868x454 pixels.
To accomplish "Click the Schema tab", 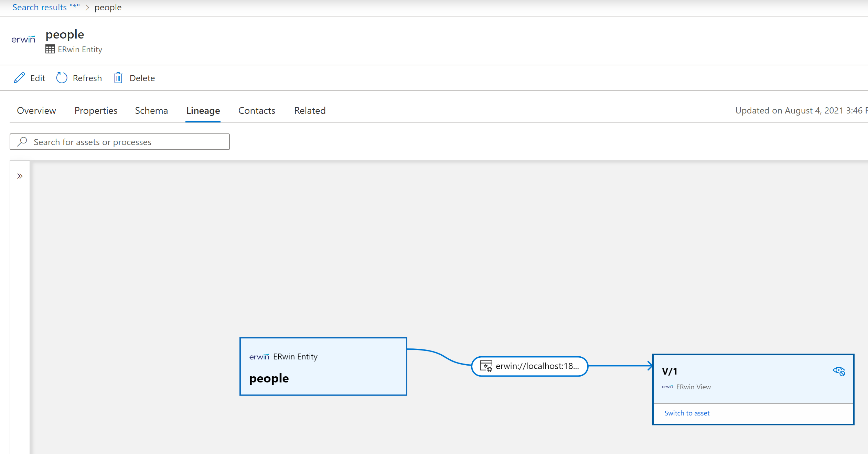I will point(151,110).
